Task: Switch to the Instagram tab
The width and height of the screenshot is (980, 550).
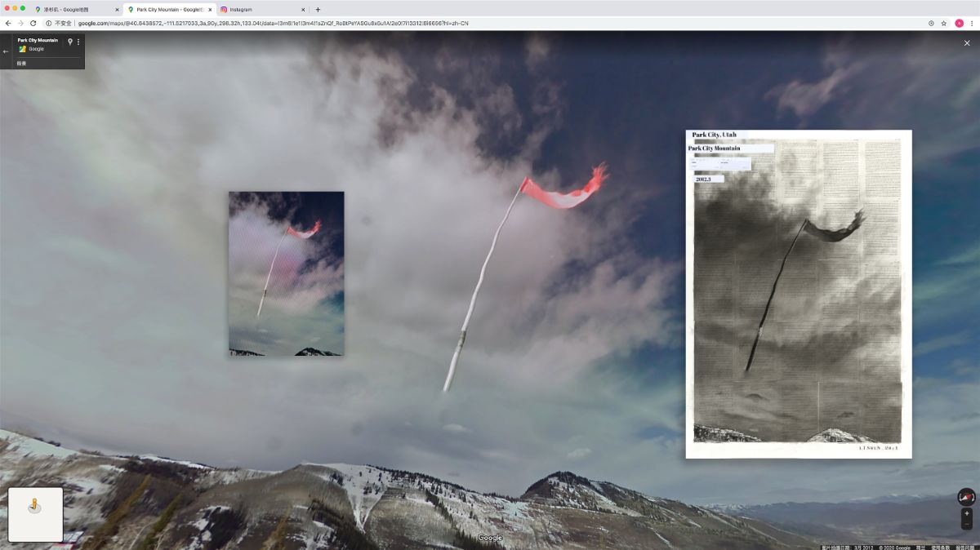Action: (261, 10)
